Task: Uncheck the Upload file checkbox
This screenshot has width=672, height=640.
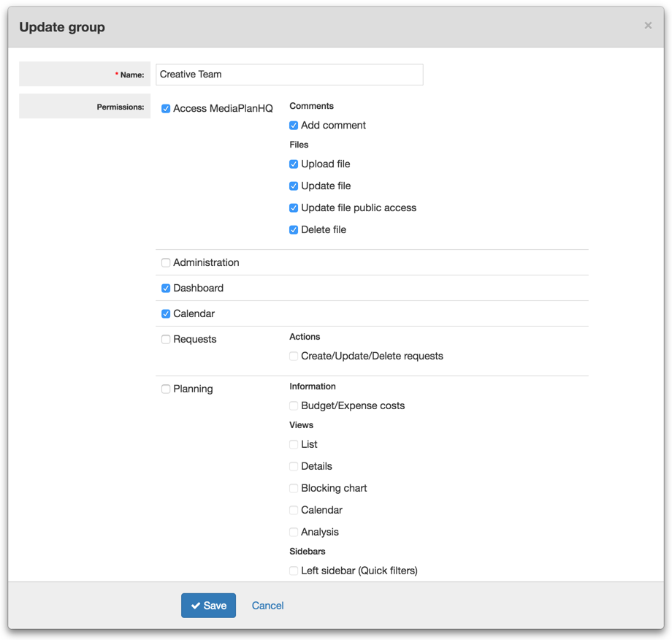Action: pyautogui.click(x=294, y=164)
